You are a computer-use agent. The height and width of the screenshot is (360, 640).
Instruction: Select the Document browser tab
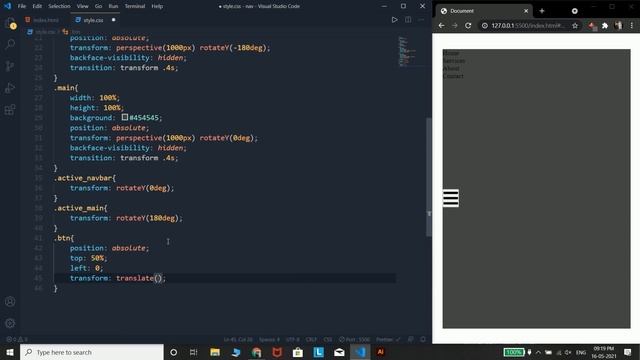(x=484, y=11)
